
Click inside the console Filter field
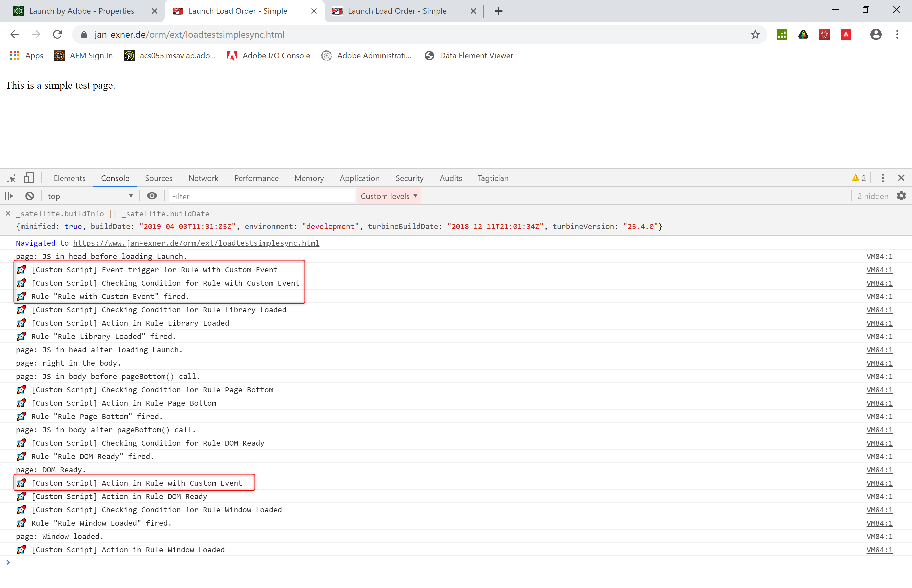[262, 196]
